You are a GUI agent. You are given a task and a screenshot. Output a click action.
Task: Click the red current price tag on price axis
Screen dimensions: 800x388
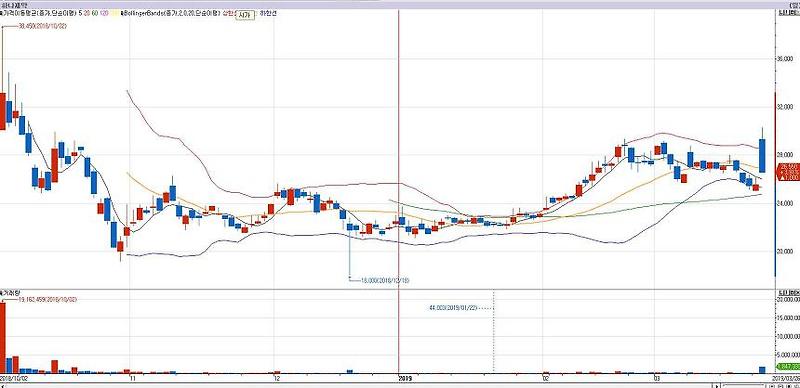(x=787, y=172)
